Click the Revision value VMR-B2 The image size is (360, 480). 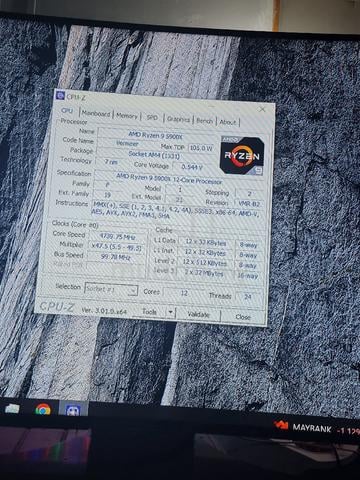[249, 203]
